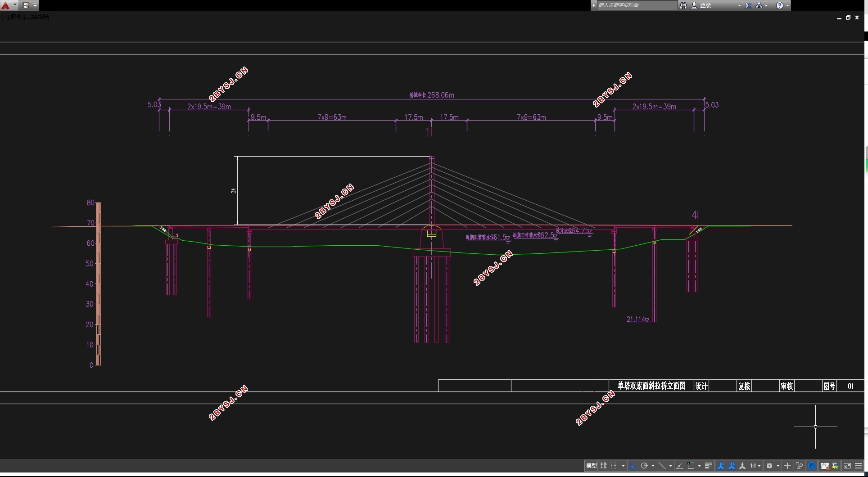Select the 设计 title block cell
868x477 pixels.
pyautogui.click(x=701, y=386)
